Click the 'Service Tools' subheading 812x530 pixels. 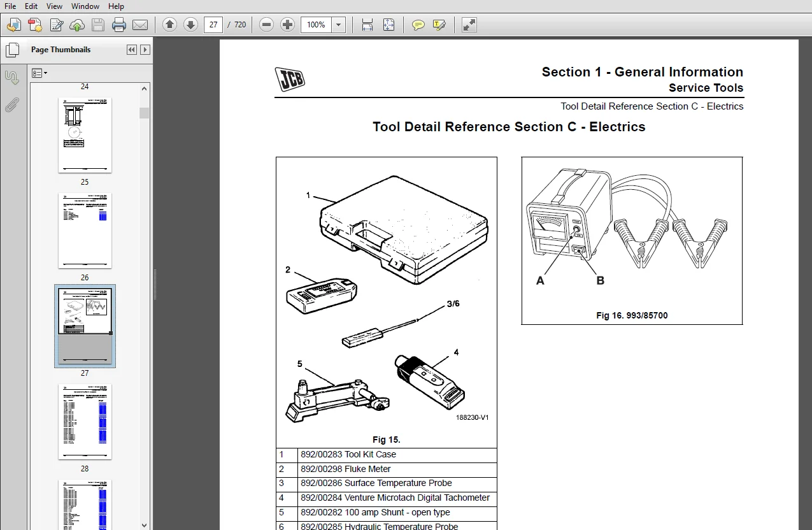pyautogui.click(x=706, y=88)
